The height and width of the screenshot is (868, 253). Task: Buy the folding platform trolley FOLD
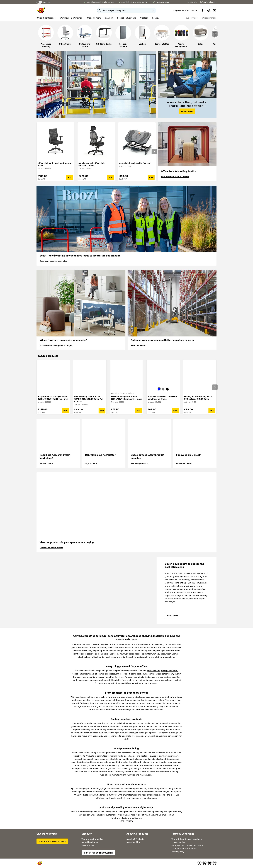click(212, 411)
